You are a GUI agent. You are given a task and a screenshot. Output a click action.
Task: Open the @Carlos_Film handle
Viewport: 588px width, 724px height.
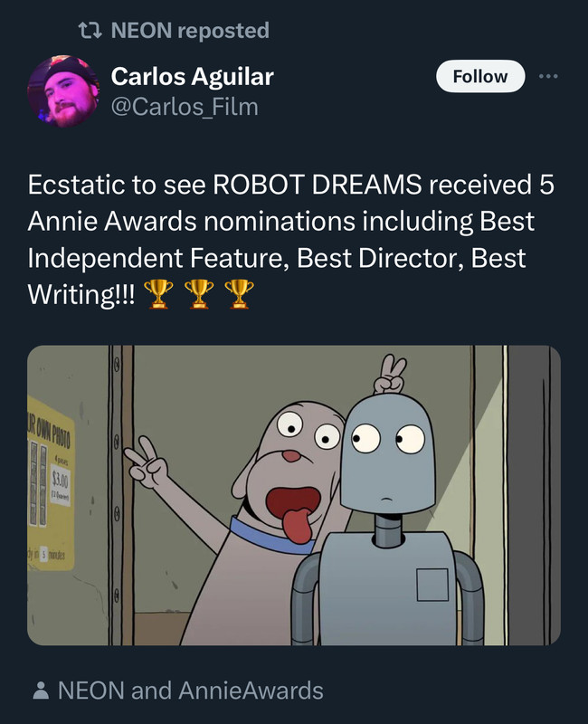pos(185,107)
